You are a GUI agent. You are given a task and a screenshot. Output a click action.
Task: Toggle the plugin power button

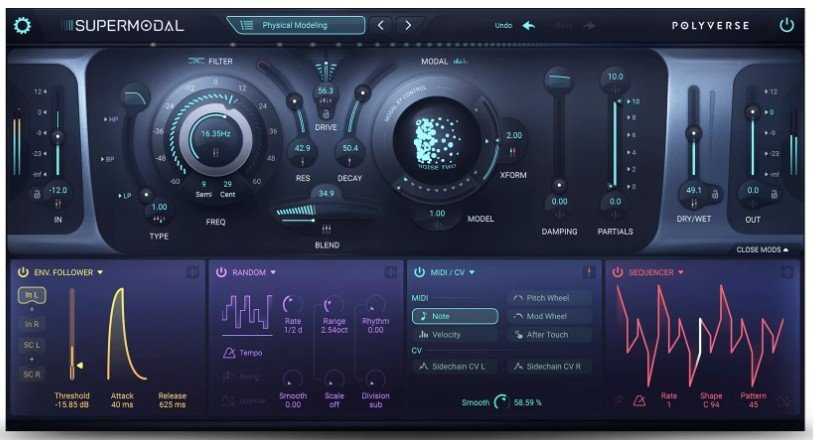pos(787,25)
